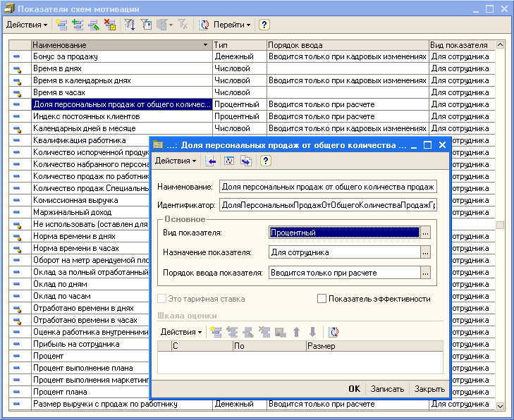Image resolution: width=514 pixels, height=420 pixels.
Task: Open the Действия menu in the main window
Action: 27,25
